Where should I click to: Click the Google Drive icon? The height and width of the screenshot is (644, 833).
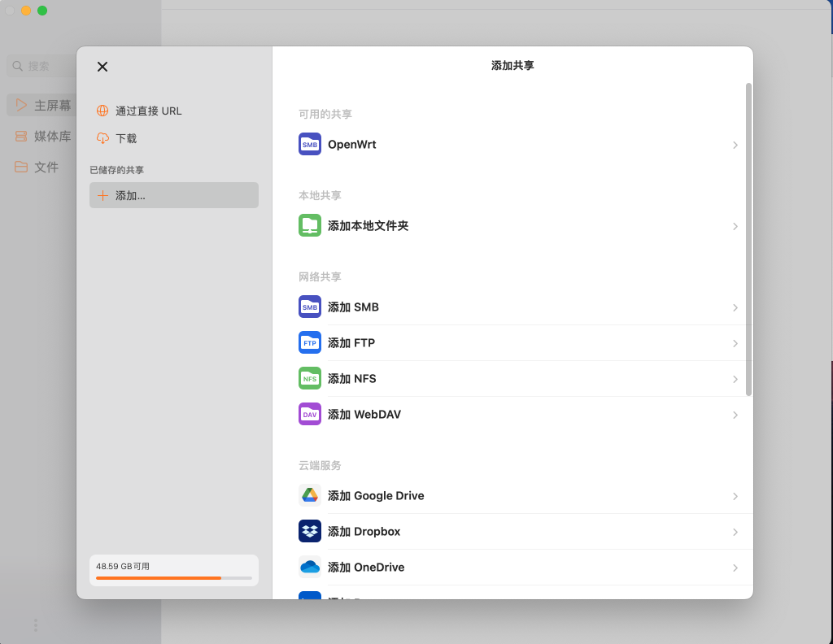[x=309, y=495]
